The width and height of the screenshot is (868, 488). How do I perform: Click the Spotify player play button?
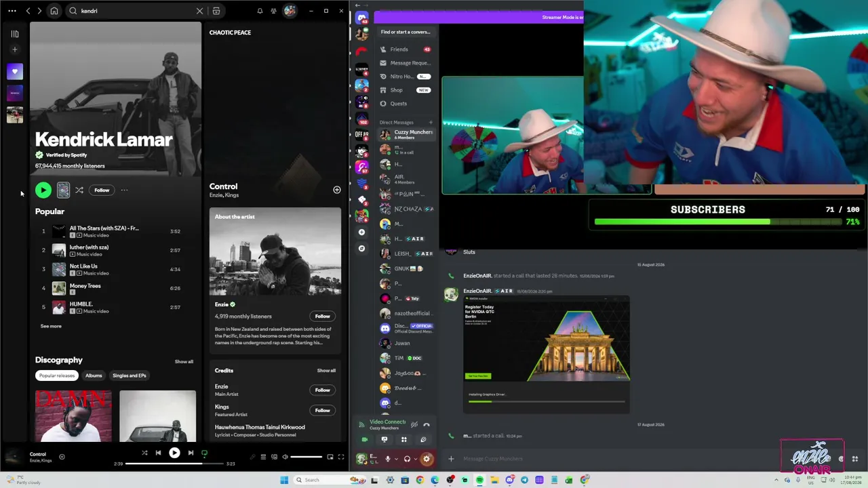tap(174, 453)
